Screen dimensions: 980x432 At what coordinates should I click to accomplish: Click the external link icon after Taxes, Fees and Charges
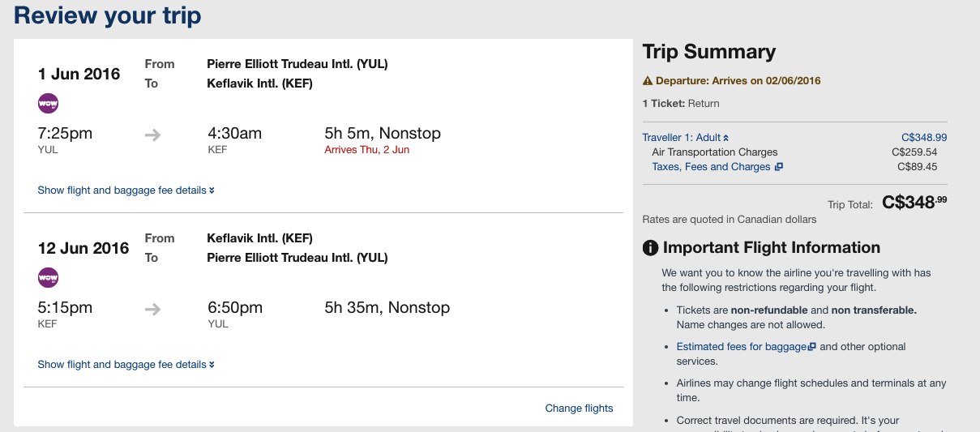(x=778, y=167)
